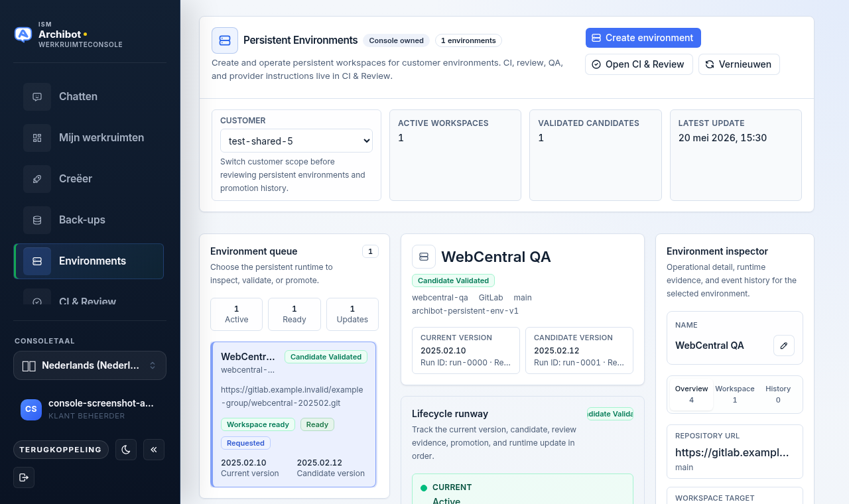Click the Creëer rocket icon
This screenshot has width=849, height=504.
coord(37,179)
